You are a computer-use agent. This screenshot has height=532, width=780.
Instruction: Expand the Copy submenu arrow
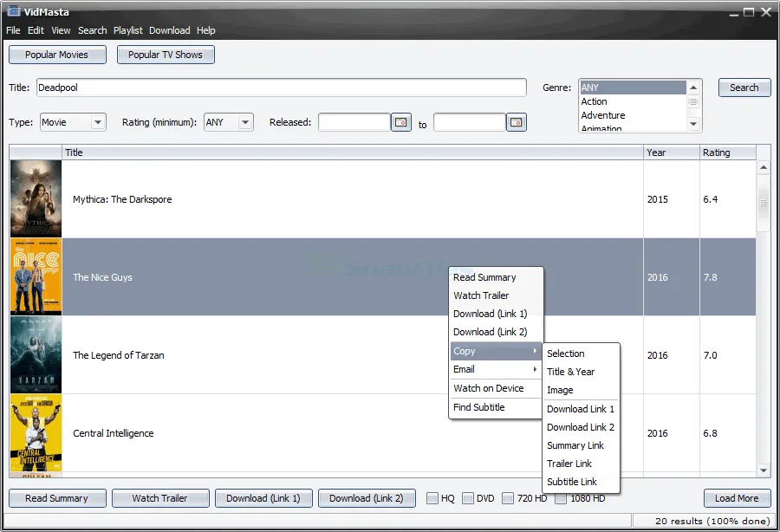click(x=535, y=351)
